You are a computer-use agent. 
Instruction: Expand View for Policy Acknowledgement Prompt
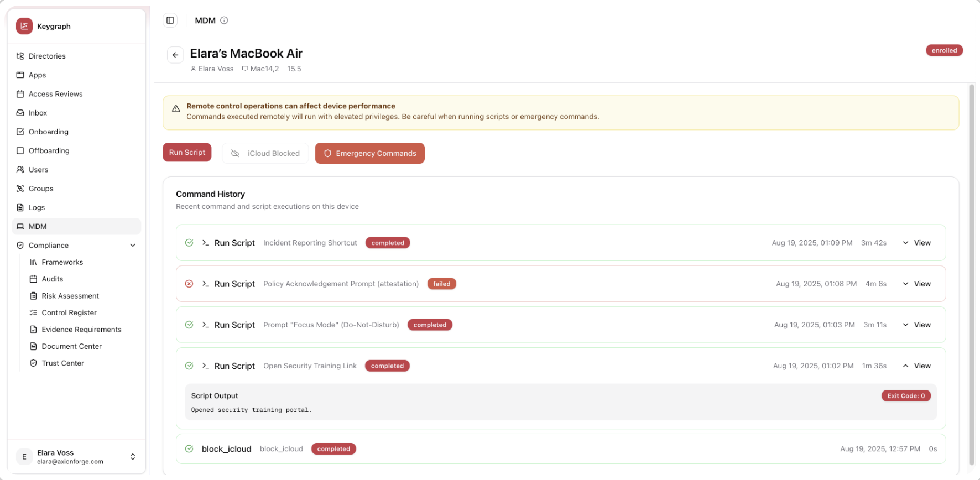coord(916,284)
